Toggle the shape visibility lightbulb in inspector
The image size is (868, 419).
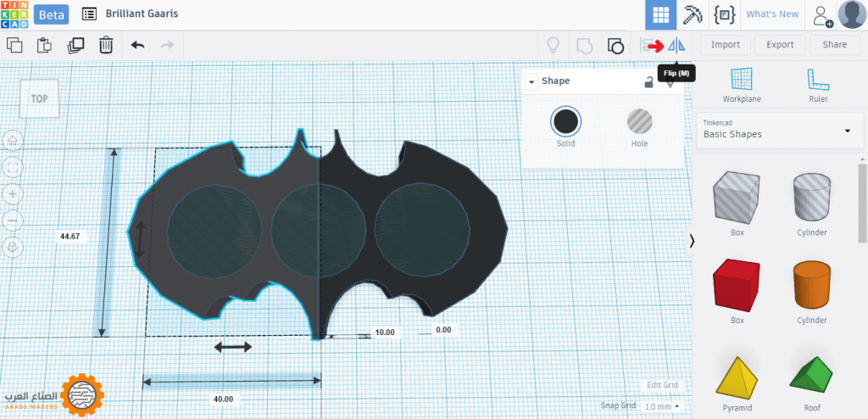[x=670, y=84]
